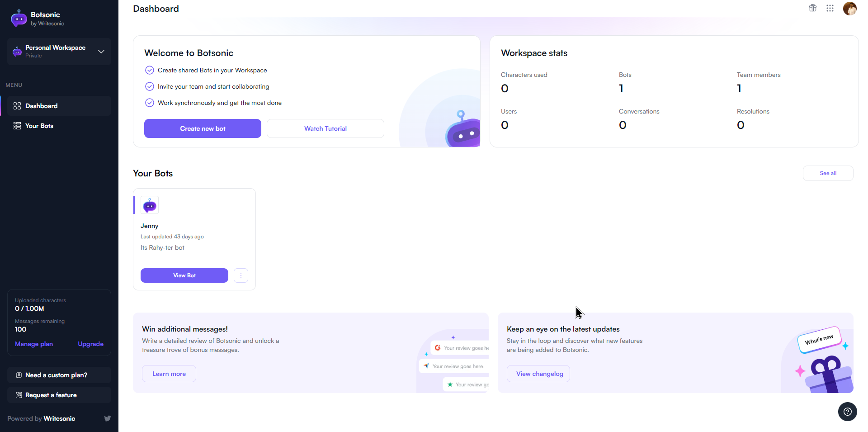Click the Jenny bot name
This screenshot has width=868, height=432.
point(150,226)
